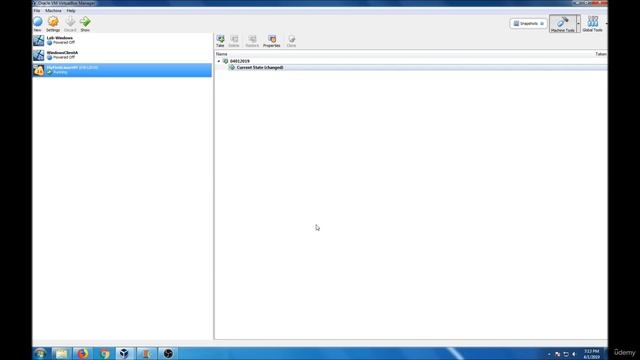Click the Name column header
The height and width of the screenshot is (360, 640).
pyautogui.click(x=222, y=54)
